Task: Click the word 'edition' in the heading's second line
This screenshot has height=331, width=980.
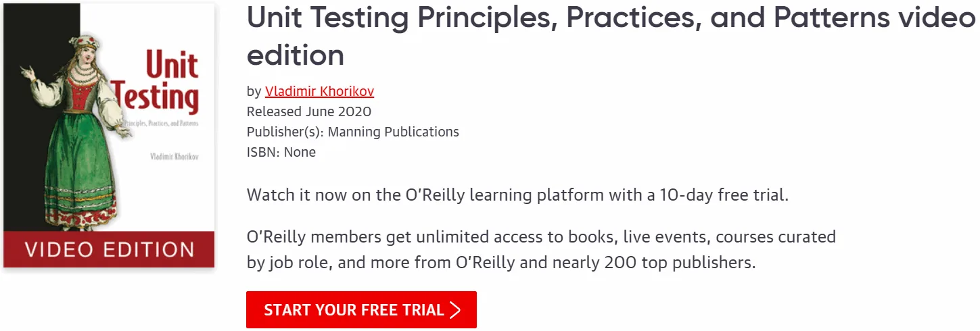Action: [x=296, y=55]
